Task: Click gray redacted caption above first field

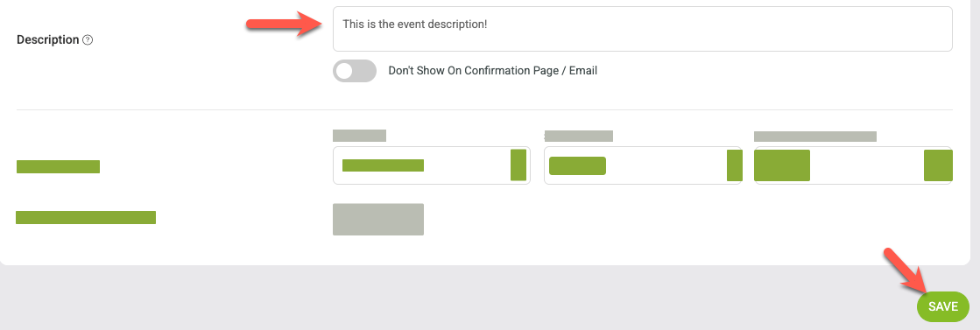Action: 359,135
